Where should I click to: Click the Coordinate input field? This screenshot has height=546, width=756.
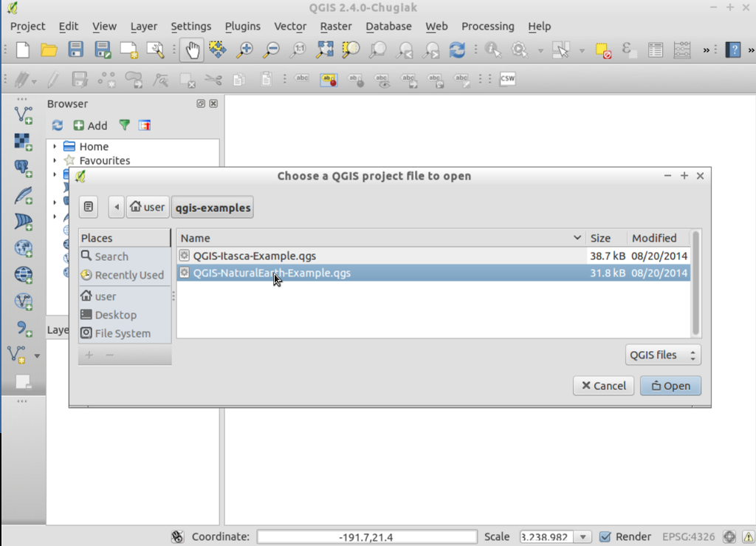[x=367, y=537]
